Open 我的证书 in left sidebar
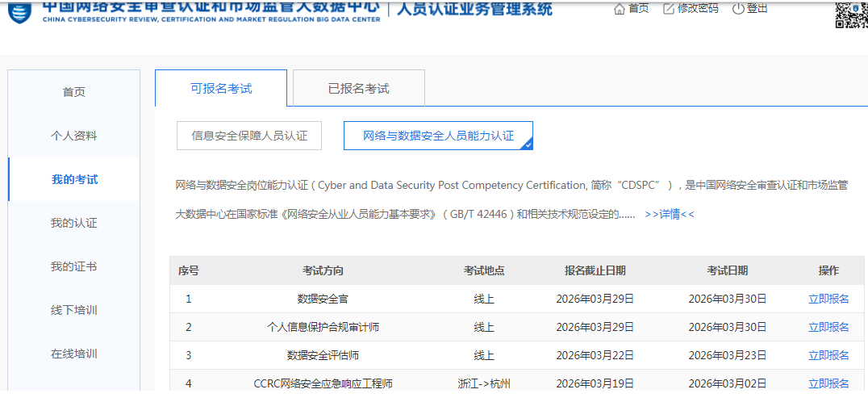Screen dimensions: 868x402 click(73, 266)
